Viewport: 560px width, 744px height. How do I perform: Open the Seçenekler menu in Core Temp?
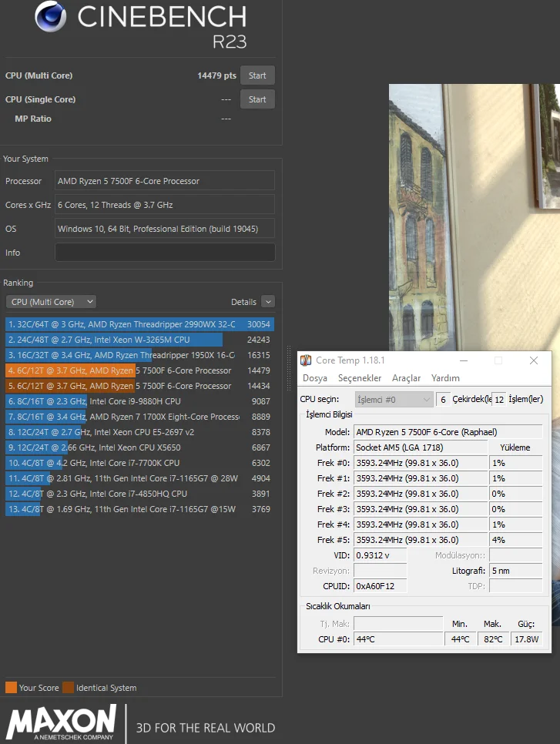pos(360,378)
